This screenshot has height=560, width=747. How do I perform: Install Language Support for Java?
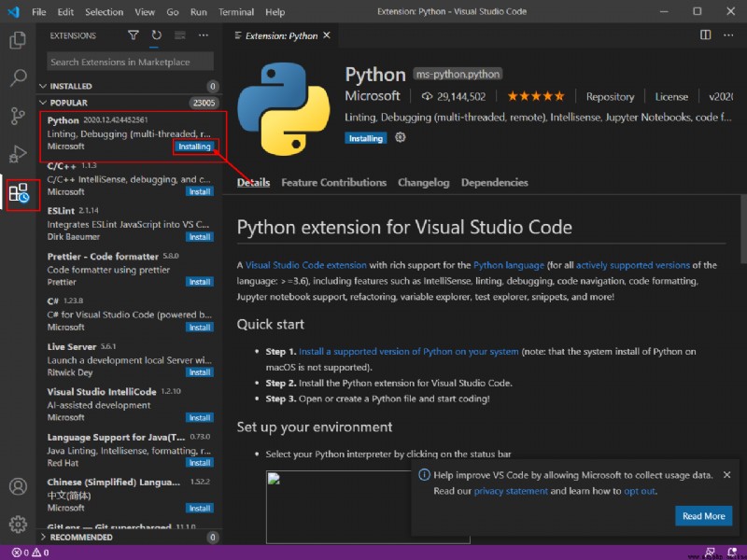pyautogui.click(x=200, y=463)
